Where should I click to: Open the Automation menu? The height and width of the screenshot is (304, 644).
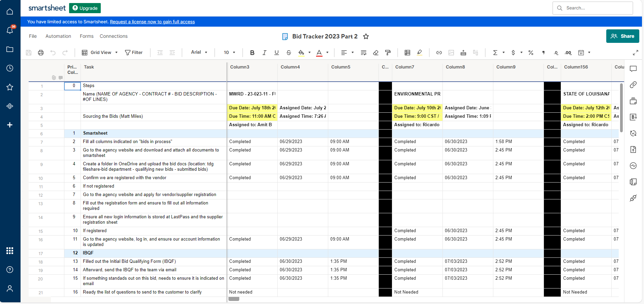click(58, 36)
